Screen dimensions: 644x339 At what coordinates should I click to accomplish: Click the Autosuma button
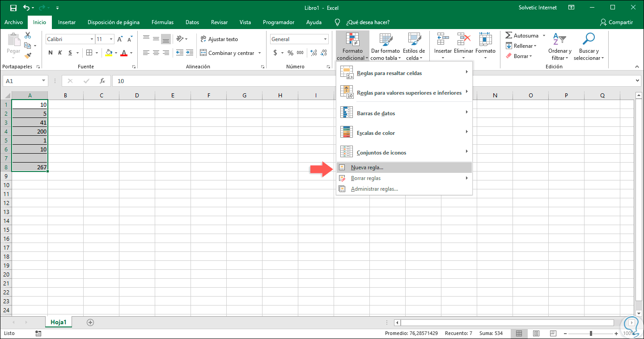click(522, 35)
